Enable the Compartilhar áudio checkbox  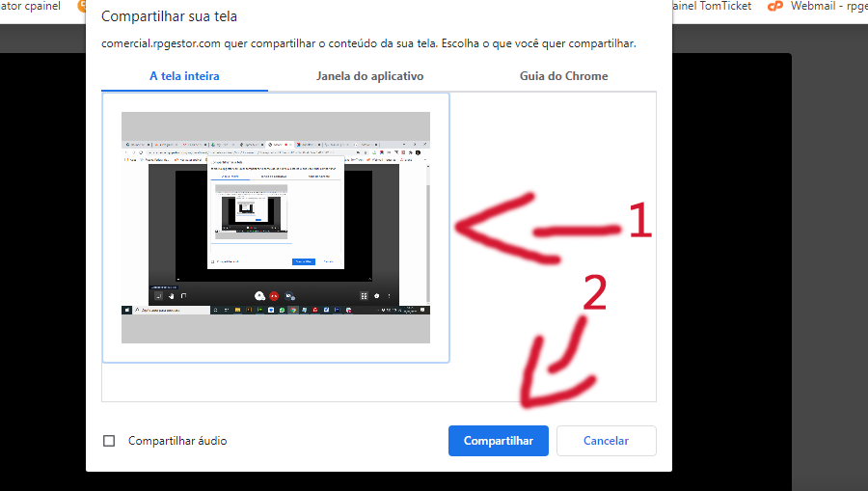109,441
